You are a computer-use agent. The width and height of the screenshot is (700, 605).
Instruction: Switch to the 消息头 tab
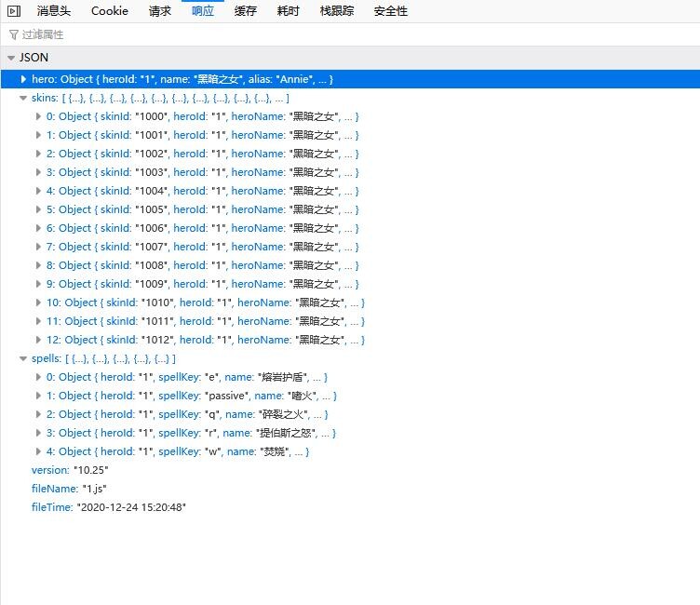(53, 11)
